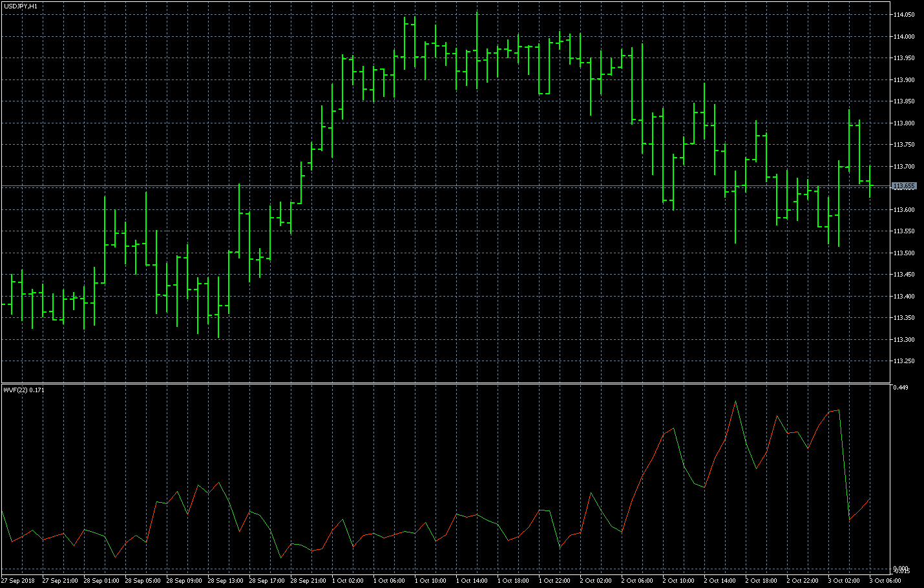Click the 2 Oct 02:00 time label
924x588 pixels.
[596, 581]
